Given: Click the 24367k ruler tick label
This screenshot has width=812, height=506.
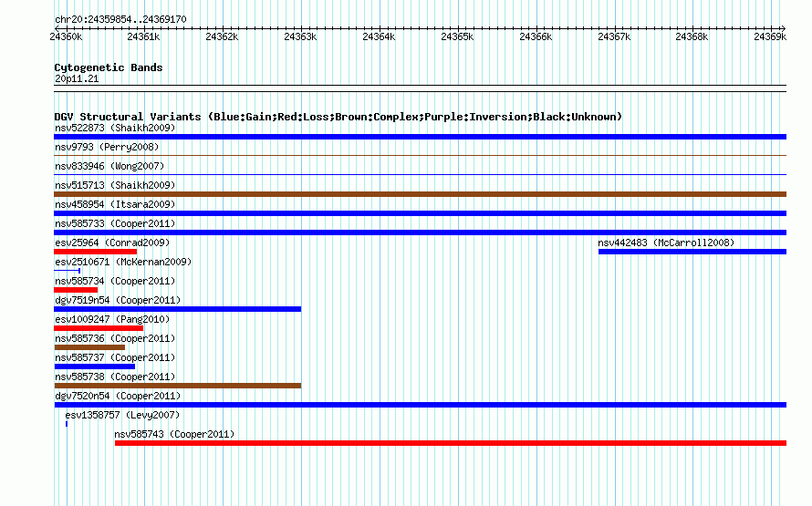Looking at the screenshot, I should (x=614, y=36).
